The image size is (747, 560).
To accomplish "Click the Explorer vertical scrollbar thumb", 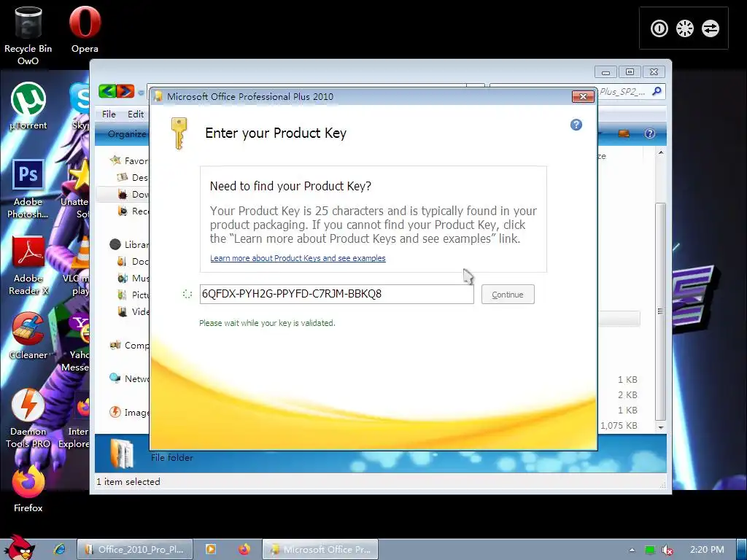I will (x=660, y=311).
